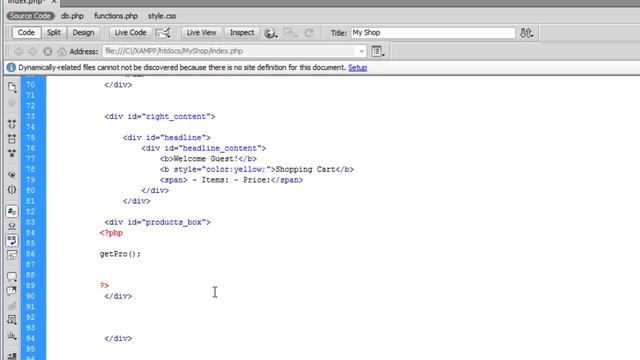Click the Expand All icon
The image size is (640, 360).
[x=12, y=153]
